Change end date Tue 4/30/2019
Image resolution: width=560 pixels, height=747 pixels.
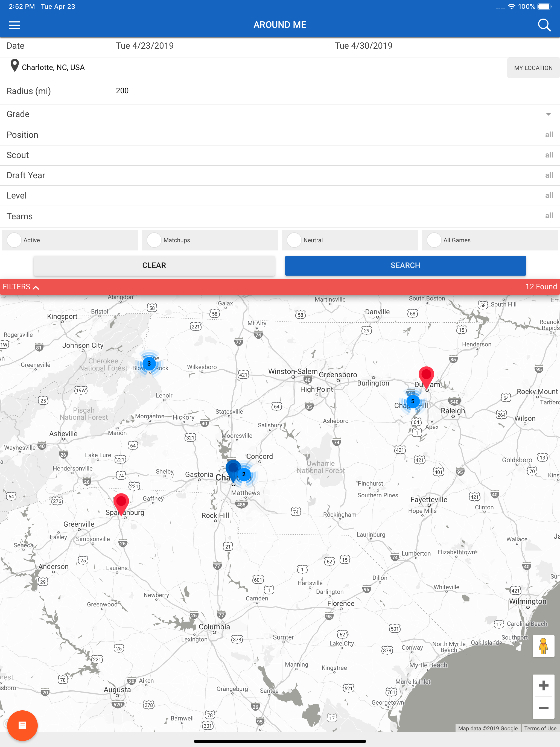click(x=363, y=46)
